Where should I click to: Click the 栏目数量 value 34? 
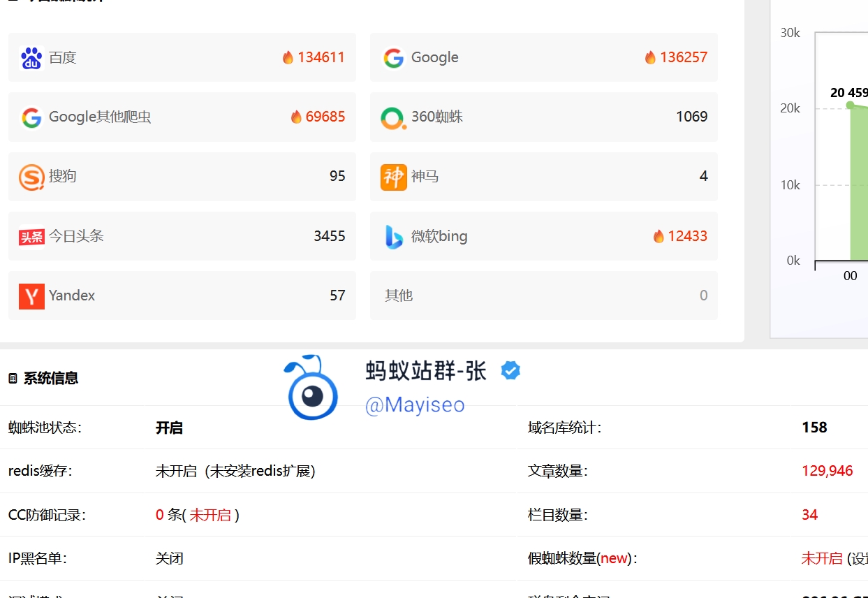point(809,515)
